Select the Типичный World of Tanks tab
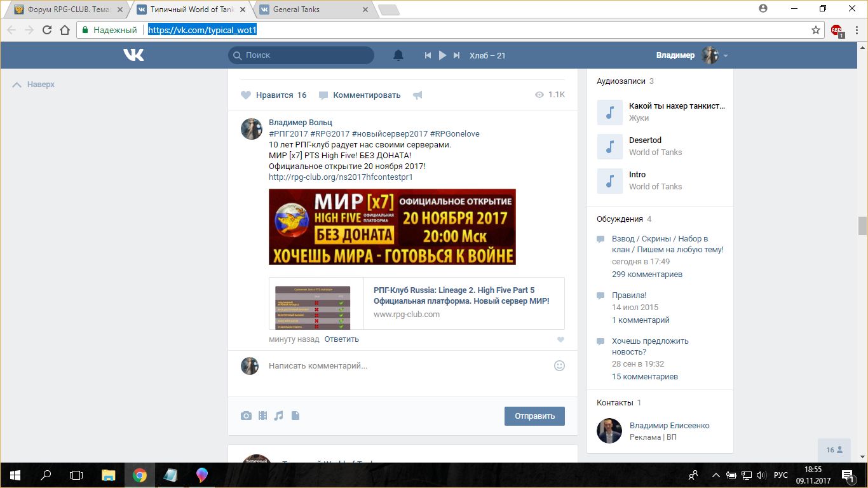This screenshot has width=868, height=488. [191, 10]
